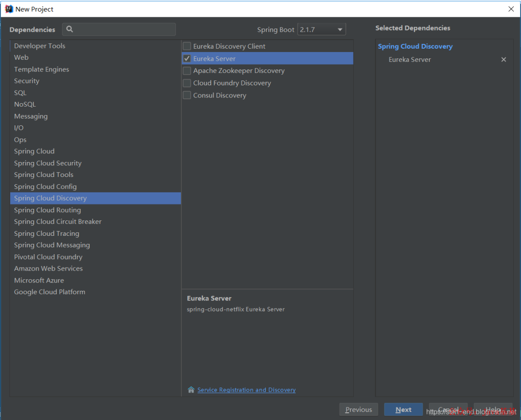521x420 pixels.
Task: Remove Eureka Server from selected dependencies
Action: point(504,59)
